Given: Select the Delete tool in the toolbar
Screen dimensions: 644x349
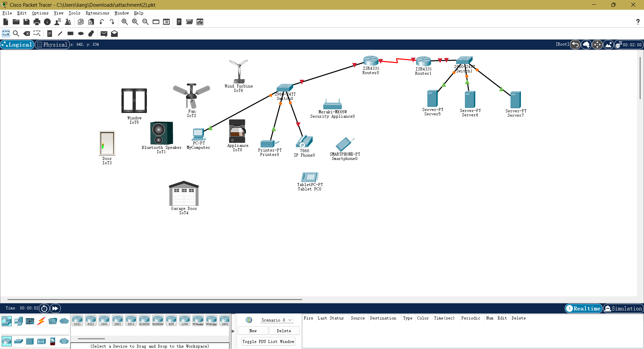Looking at the screenshot, I should (26, 34).
